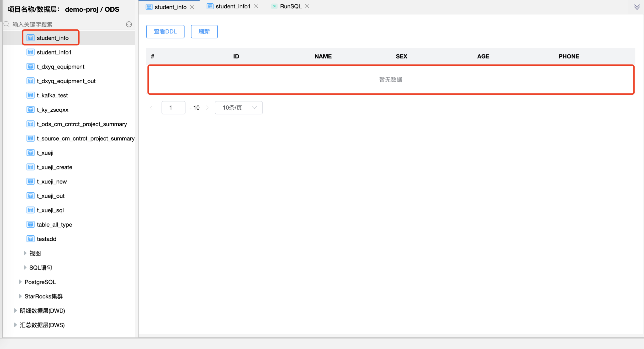Viewport: 644px width, 349px height.
Task: Click the next page arrow in pagination
Action: (208, 107)
